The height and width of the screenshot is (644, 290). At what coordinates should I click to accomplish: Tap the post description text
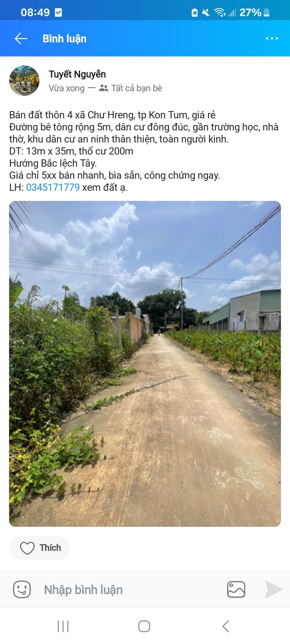144,151
